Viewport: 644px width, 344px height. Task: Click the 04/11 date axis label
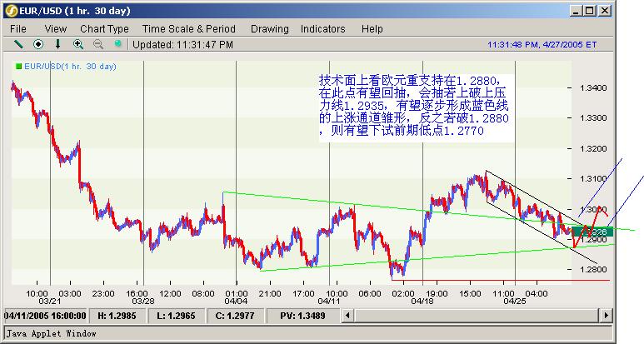coord(329,301)
